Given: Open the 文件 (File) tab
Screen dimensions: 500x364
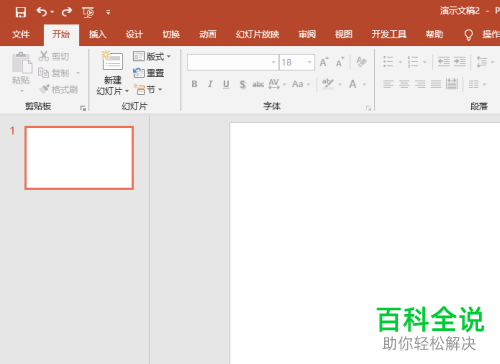Looking at the screenshot, I should point(21,34).
